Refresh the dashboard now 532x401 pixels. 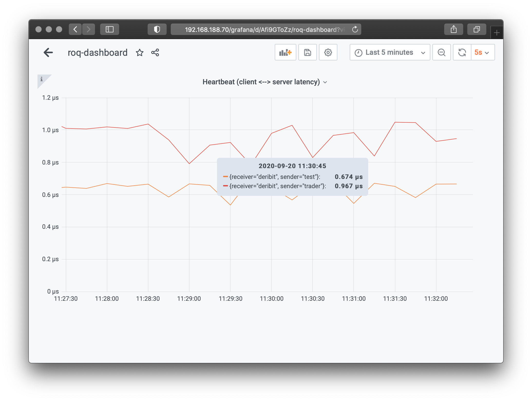(462, 52)
